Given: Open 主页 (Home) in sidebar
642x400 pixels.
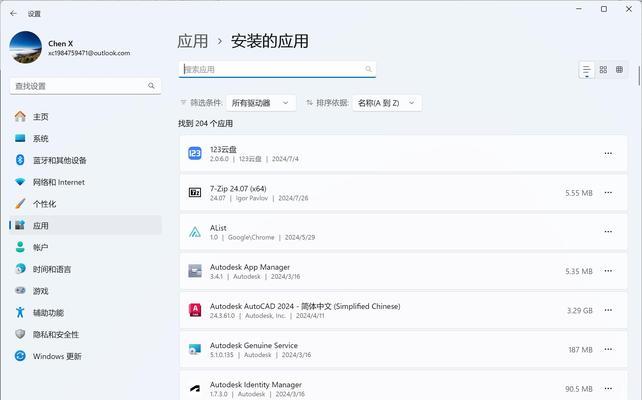Looking at the screenshot, I should 85,117.
